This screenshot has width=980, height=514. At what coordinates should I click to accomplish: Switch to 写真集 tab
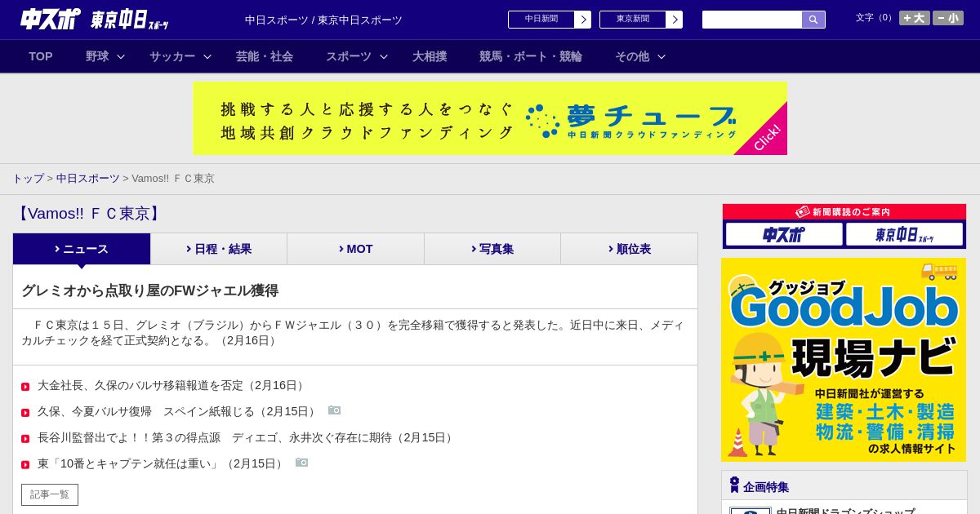coord(492,249)
